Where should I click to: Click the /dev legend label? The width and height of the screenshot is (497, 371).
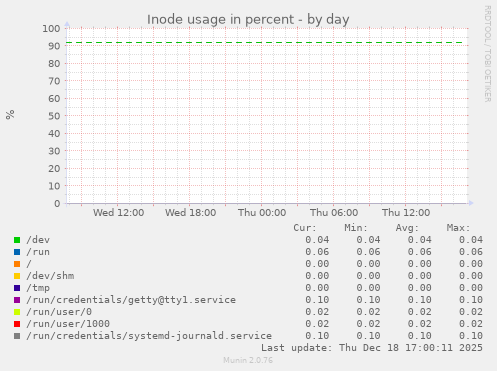38,240
